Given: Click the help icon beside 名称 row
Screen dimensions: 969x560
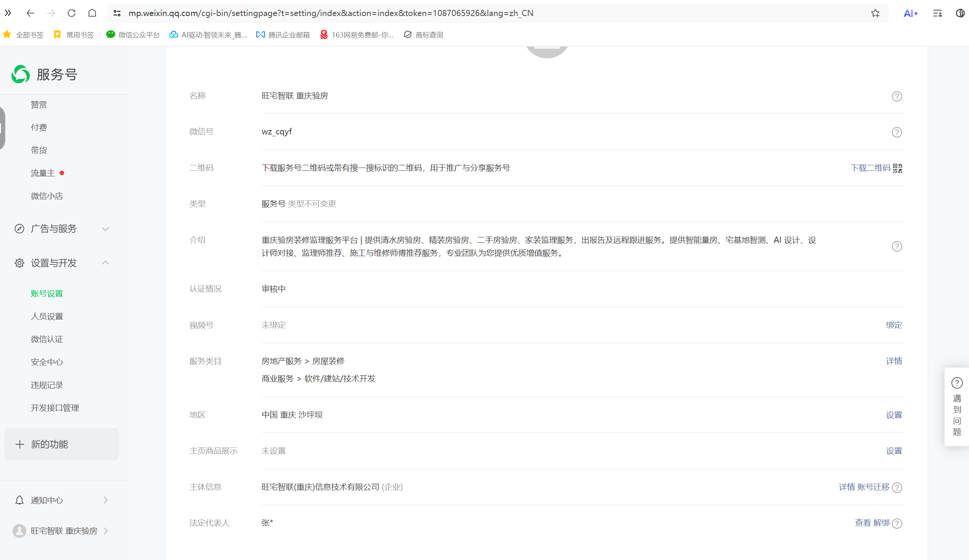Looking at the screenshot, I should (896, 96).
